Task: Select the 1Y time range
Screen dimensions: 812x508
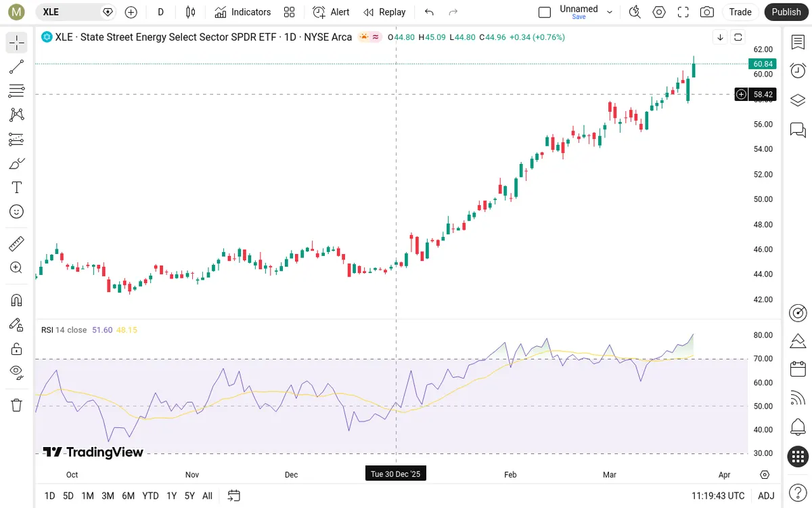Action: [171, 496]
